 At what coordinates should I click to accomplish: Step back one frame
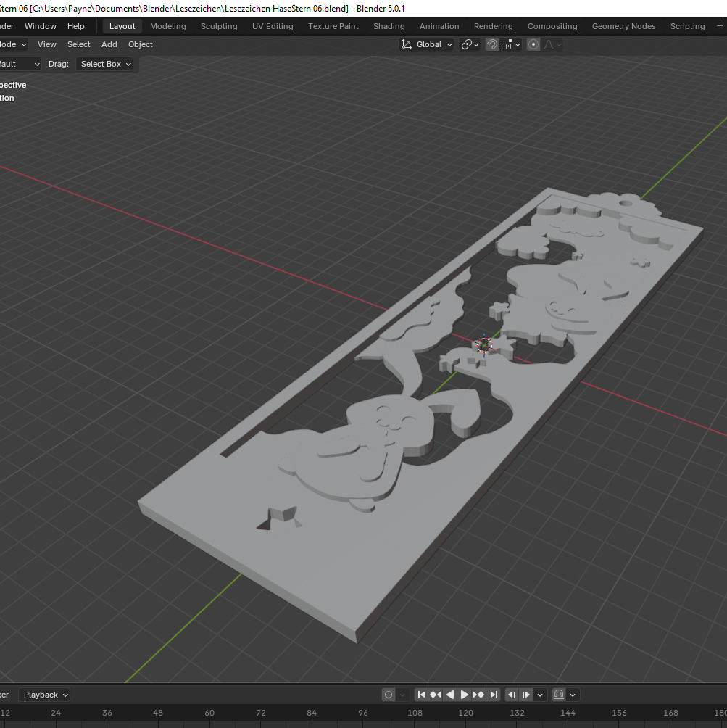coord(512,695)
